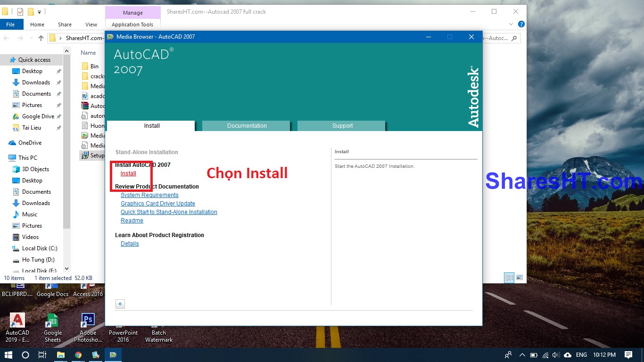Image resolution: width=644 pixels, height=362 pixels.
Task: Open the Windows Start menu
Action: [x=8, y=355]
